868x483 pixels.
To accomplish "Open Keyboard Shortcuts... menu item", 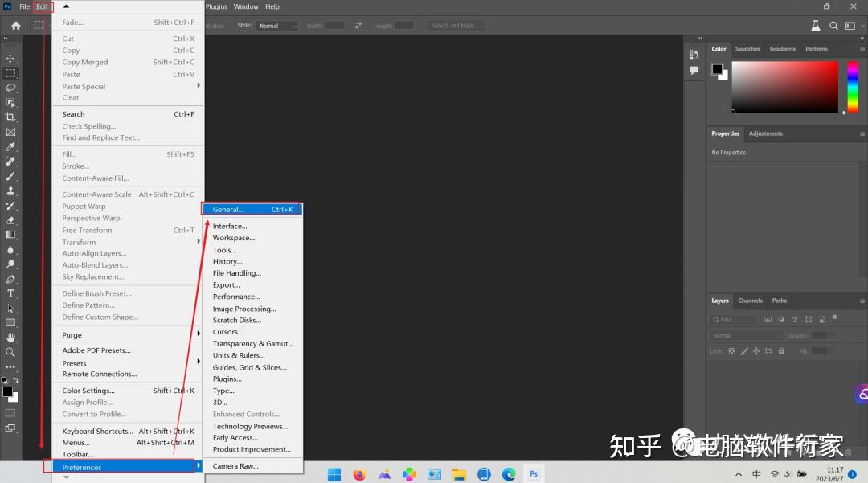I will point(128,431).
